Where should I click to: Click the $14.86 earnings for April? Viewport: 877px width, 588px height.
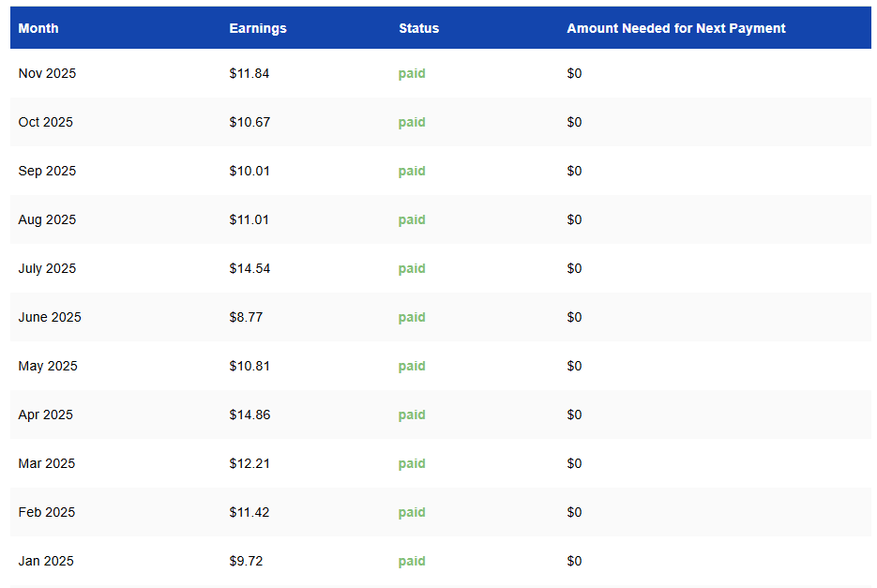point(249,415)
